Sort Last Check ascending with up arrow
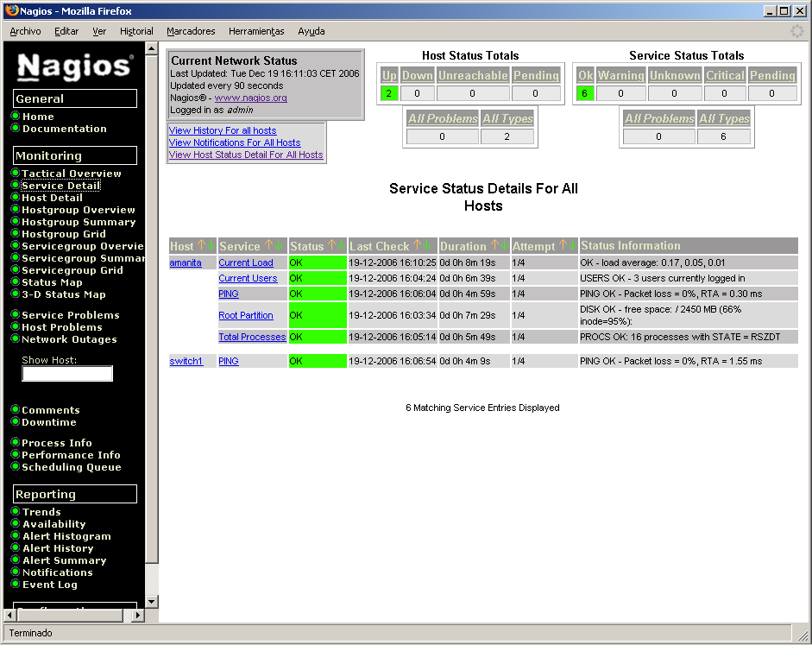This screenshot has width=812, height=645. 418,244
